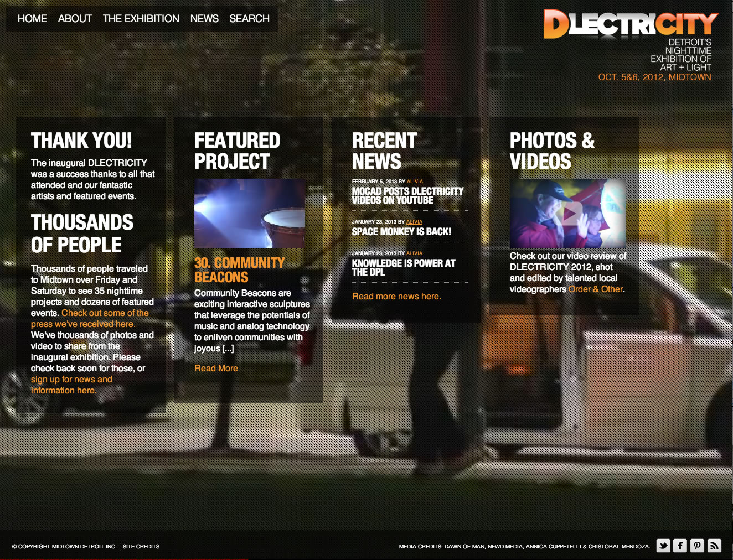Click the 'Thank You!' heading
This screenshot has width=733, height=560.
pos(81,141)
